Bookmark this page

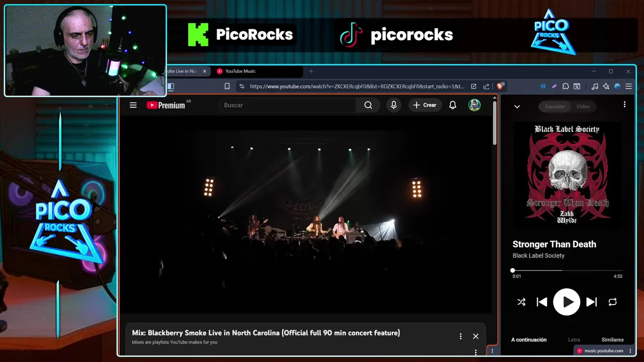click(227, 86)
